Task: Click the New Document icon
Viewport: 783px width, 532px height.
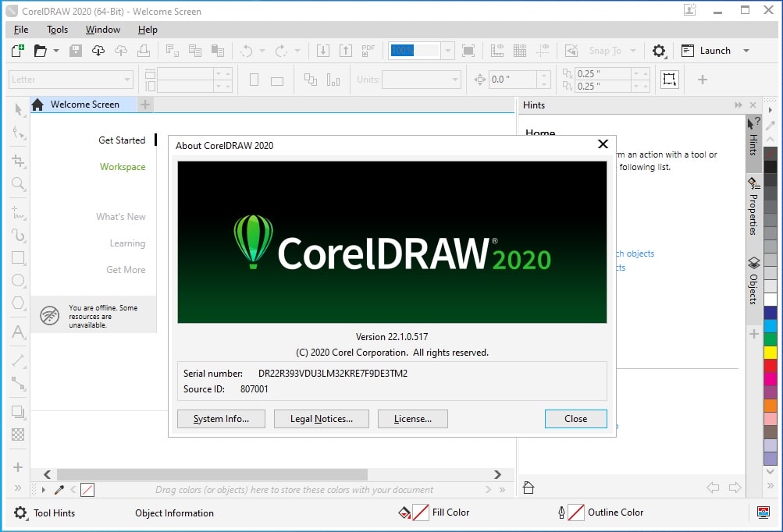Action: 17,51
